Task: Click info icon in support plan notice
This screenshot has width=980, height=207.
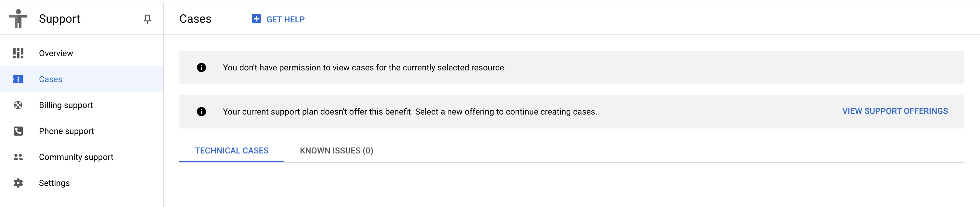Action: pos(201,112)
